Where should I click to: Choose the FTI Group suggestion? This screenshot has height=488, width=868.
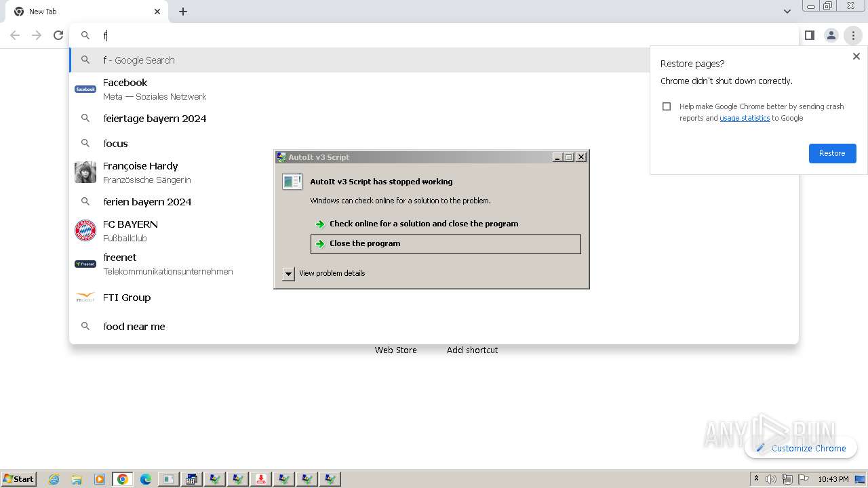pyautogui.click(x=434, y=297)
